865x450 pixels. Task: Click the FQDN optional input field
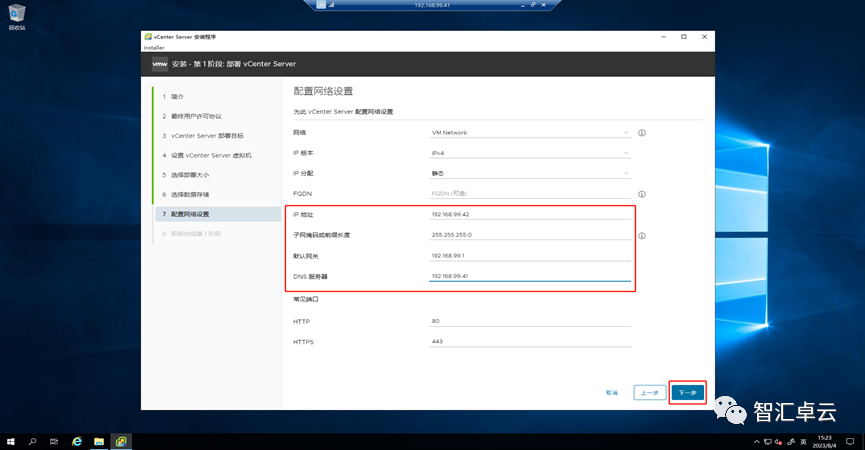pyautogui.click(x=530, y=194)
